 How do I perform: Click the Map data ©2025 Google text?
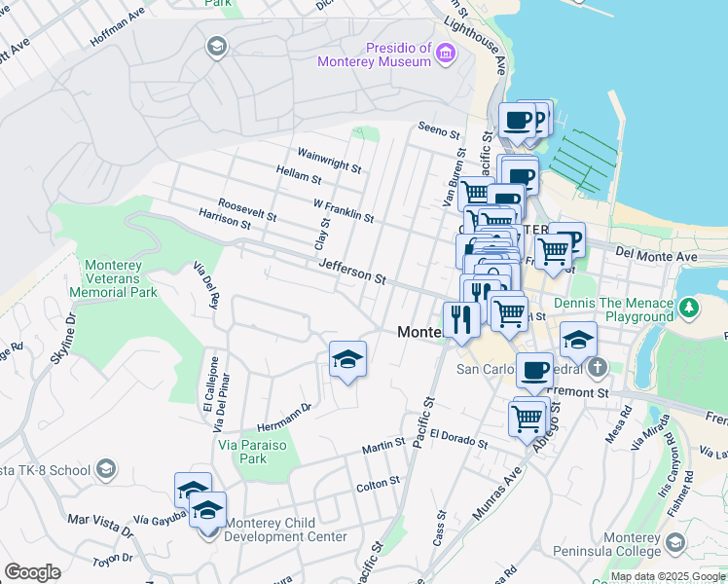tap(668, 576)
